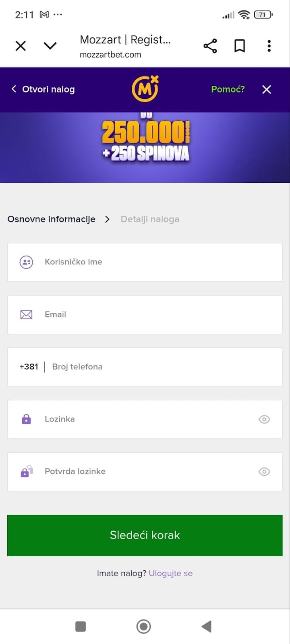Screen dimensions: 290x644
Task: Switch to Detalji naloga step
Action: (150, 219)
